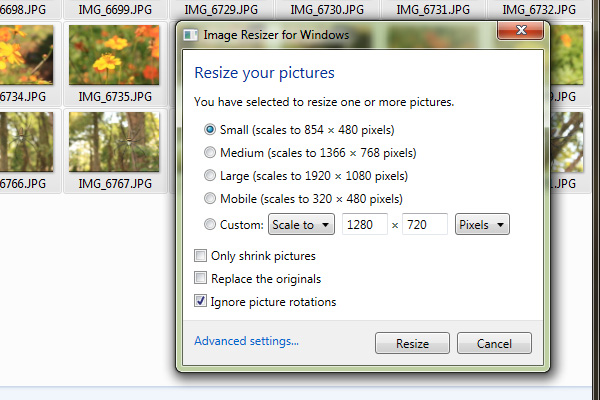Select the Custom size radio button

click(210, 224)
